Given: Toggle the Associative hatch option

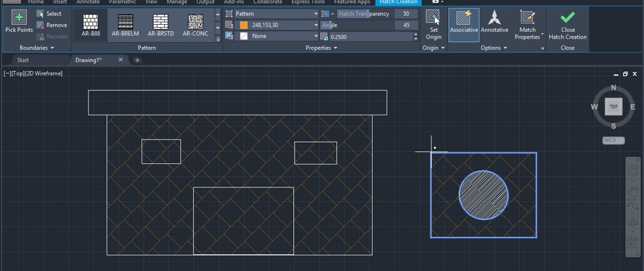Looking at the screenshot, I should 464,25.
